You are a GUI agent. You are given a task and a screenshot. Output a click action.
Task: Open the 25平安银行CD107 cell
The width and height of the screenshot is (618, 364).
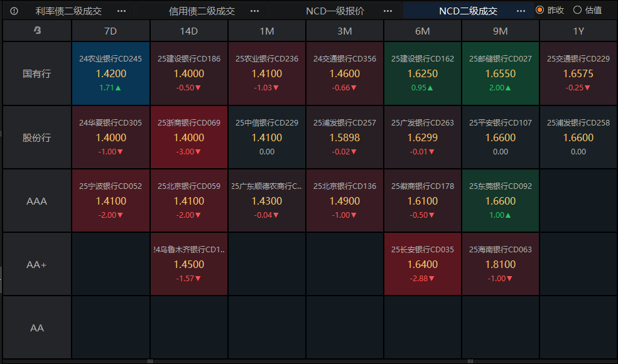(501, 137)
